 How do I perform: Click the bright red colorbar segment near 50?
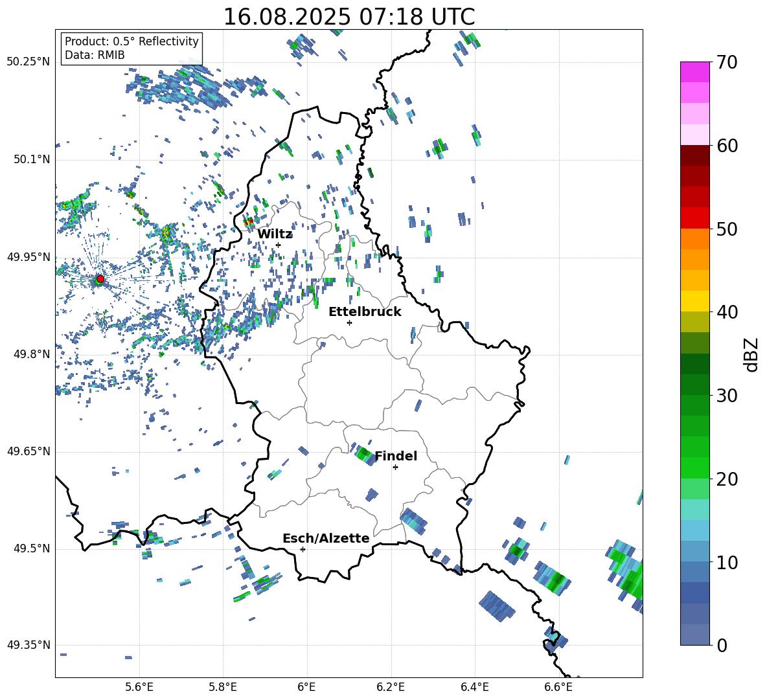click(694, 218)
